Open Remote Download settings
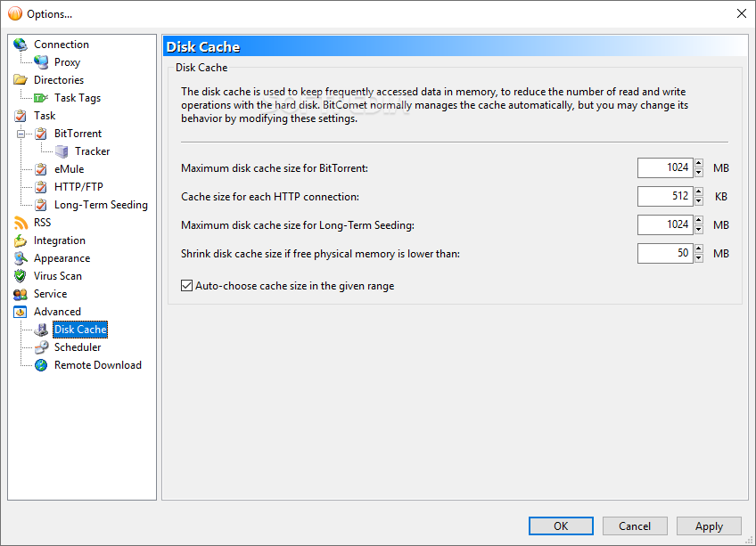Screen dimensions: 756x546 click(x=98, y=365)
